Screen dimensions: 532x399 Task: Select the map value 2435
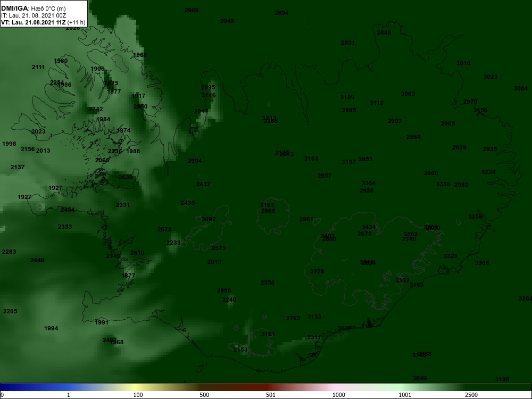pos(188,203)
